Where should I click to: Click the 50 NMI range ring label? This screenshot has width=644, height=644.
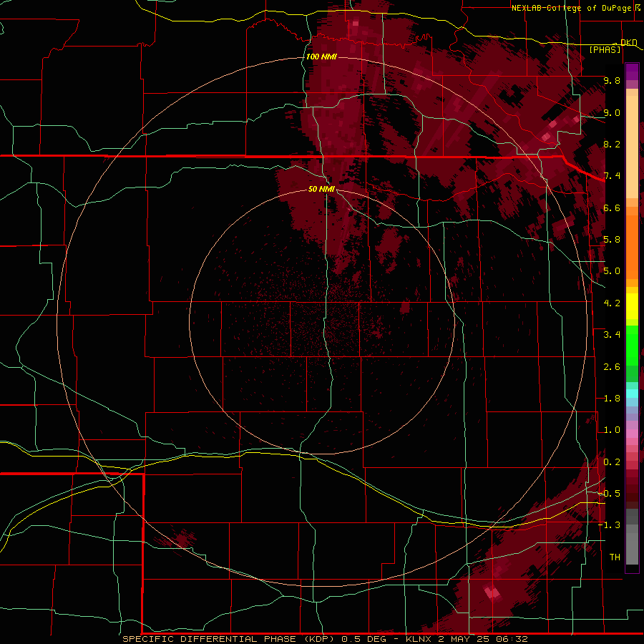click(321, 189)
